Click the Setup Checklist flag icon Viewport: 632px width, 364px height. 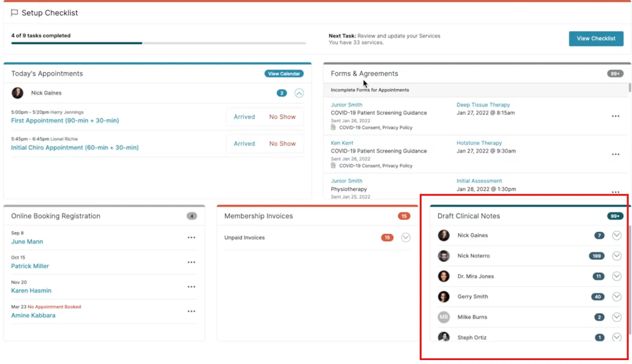(14, 13)
